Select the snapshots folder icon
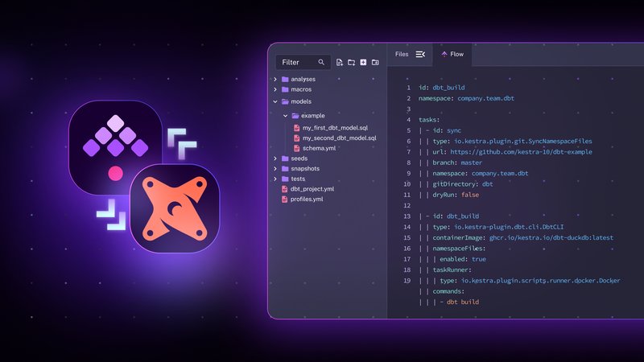 point(285,169)
